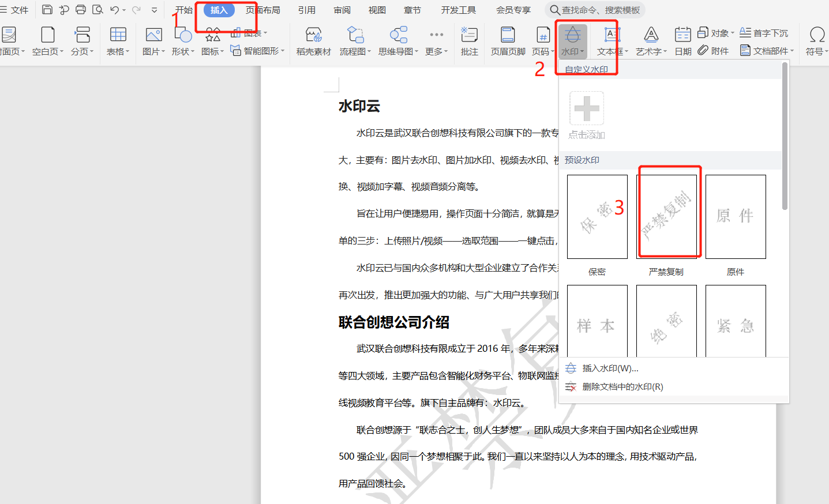Image resolution: width=829 pixels, height=504 pixels.
Task: Click the 批注 comment icon
Action: [x=470, y=36]
